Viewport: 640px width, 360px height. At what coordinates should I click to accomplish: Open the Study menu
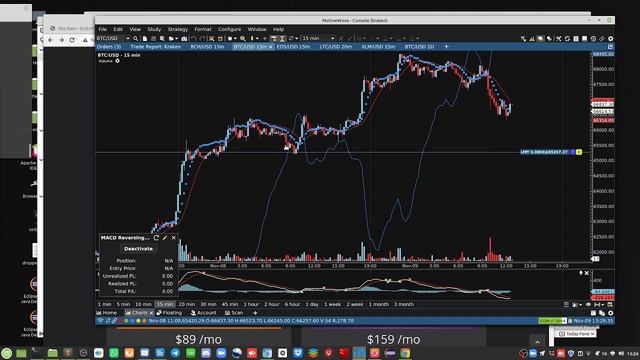point(154,29)
